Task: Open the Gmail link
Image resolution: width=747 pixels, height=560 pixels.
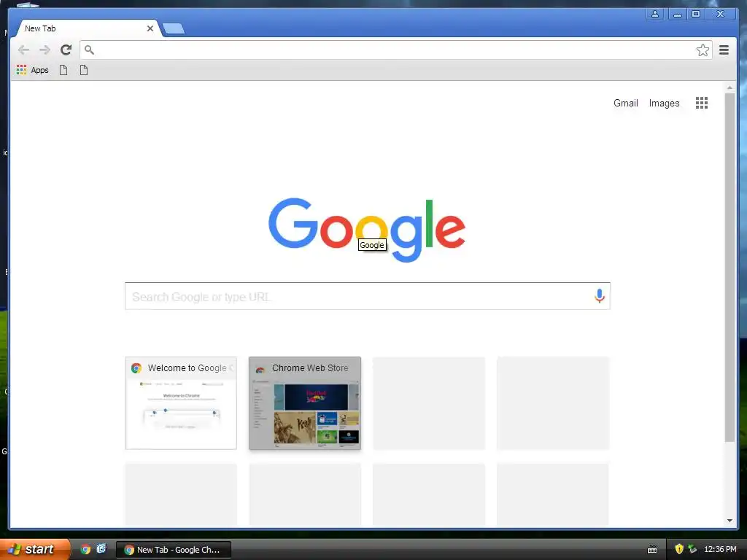Action: [x=625, y=103]
